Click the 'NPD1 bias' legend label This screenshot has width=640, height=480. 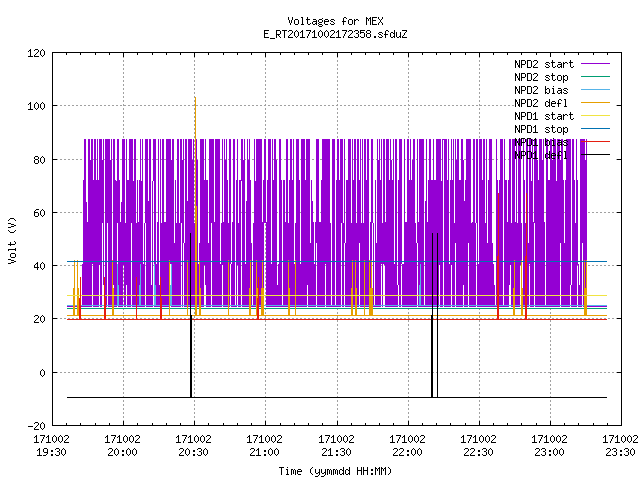pos(541,142)
